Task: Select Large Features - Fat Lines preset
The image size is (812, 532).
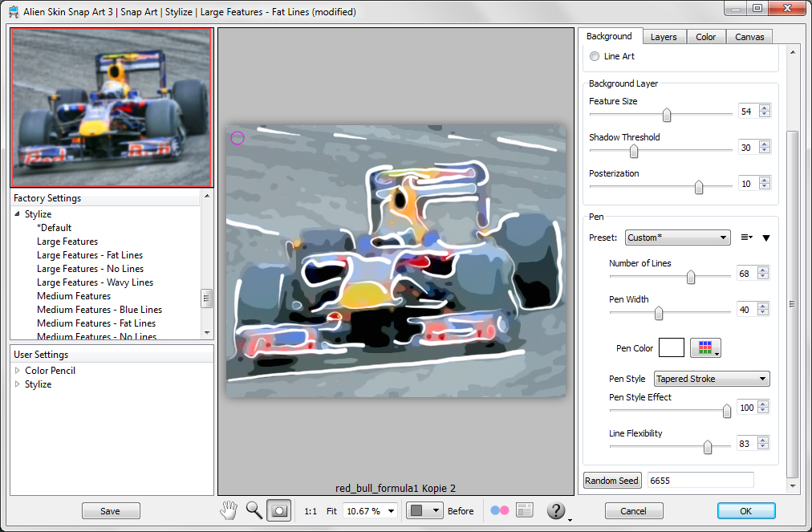Action: [x=90, y=255]
